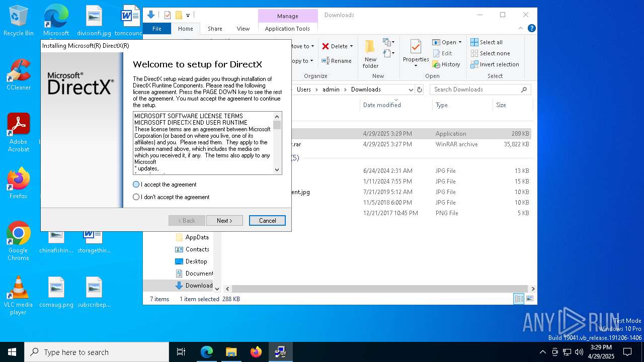The width and height of the screenshot is (644, 362).
Task: Collapse the ribbon with chevron
Action: pyautogui.click(x=521, y=29)
